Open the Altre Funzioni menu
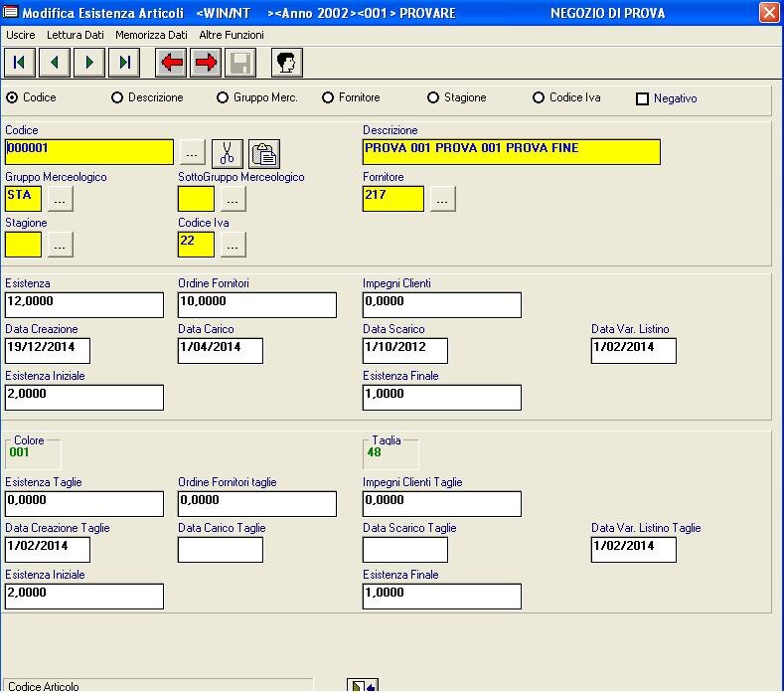 tap(232, 35)
